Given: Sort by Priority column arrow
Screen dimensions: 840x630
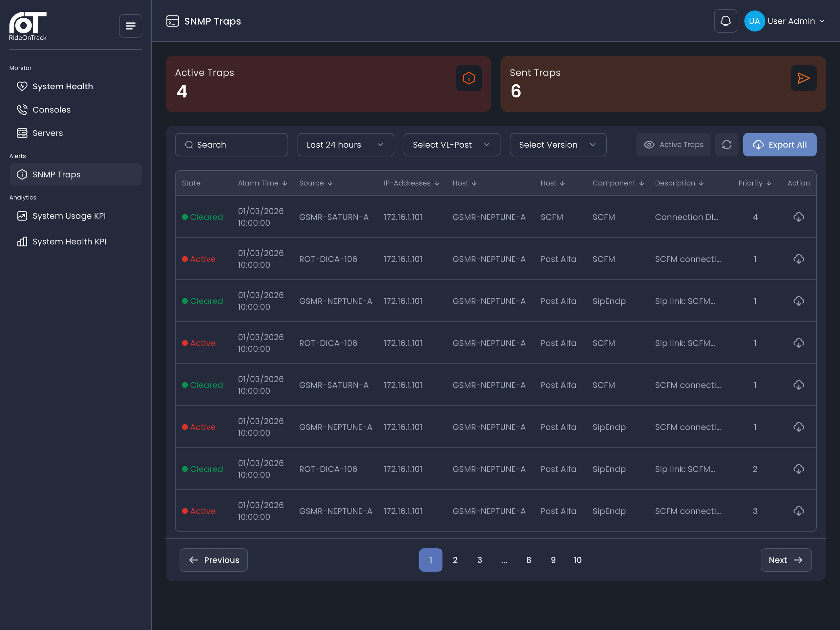Looking at the screenshot, I should click(768, 183).
